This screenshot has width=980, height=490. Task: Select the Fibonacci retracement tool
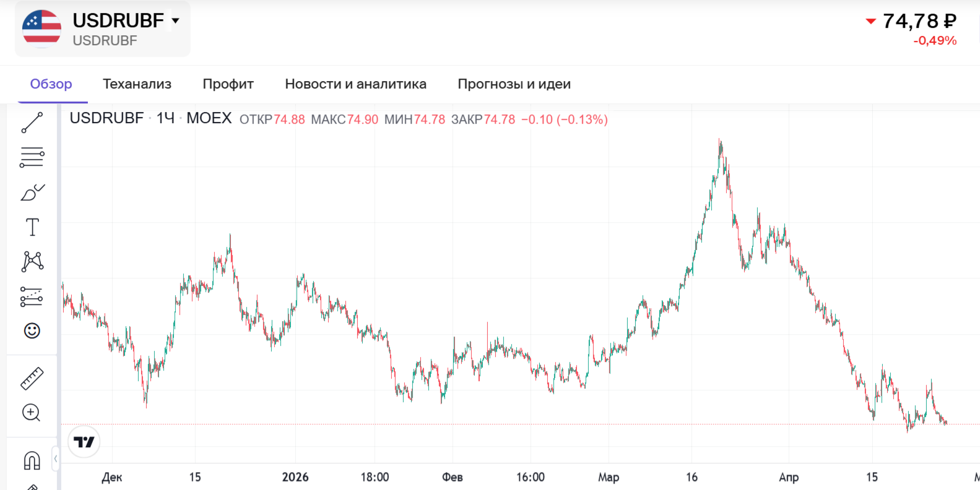pos(32,157)
